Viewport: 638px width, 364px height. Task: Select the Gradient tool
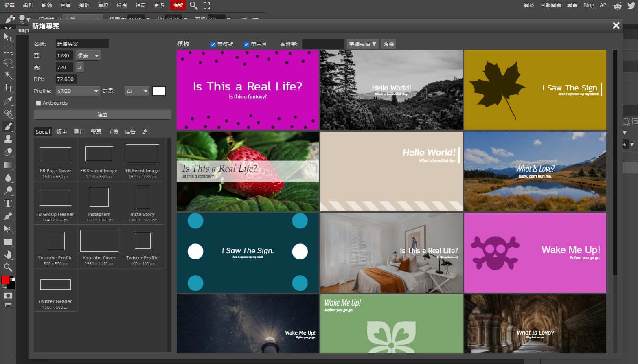pyautogui.click(x=8, y=165)
